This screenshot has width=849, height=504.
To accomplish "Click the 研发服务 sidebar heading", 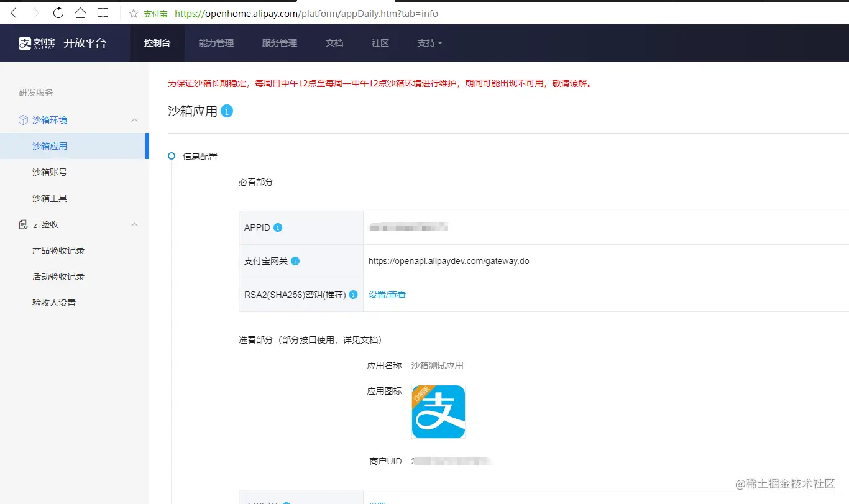I will [36, 93].
